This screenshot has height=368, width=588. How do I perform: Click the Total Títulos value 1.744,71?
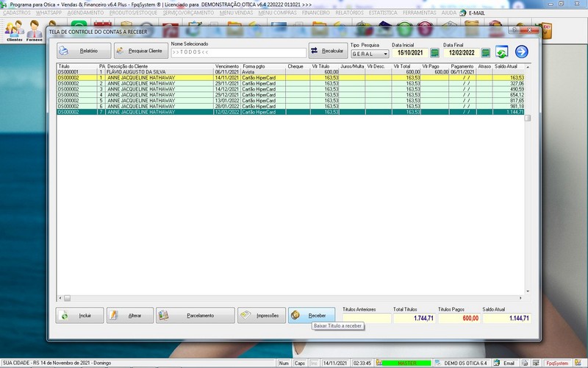pyautogui.click(x=414, y=319)
